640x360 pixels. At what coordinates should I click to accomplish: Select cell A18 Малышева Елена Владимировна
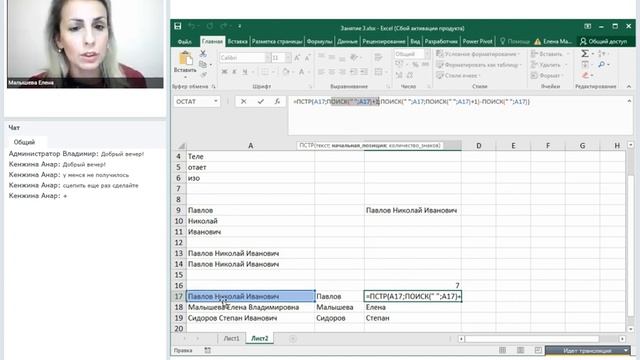point(251,307)
